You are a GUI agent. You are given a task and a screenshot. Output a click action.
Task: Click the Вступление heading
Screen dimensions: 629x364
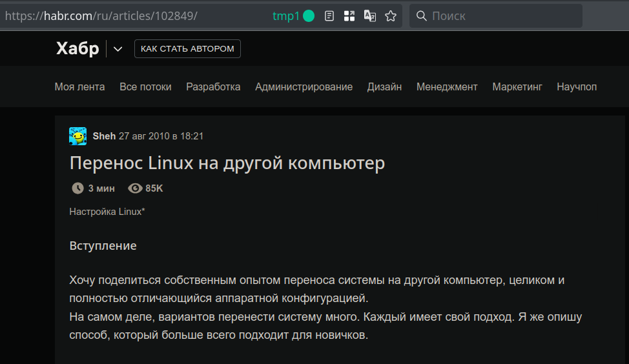[x=103, y=246]
